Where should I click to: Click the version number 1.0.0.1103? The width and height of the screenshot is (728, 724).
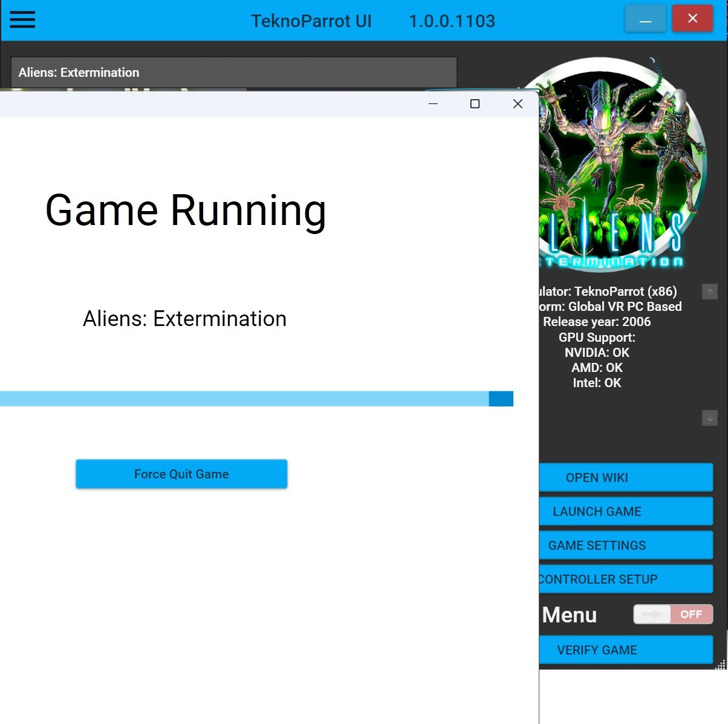point(452,21)
